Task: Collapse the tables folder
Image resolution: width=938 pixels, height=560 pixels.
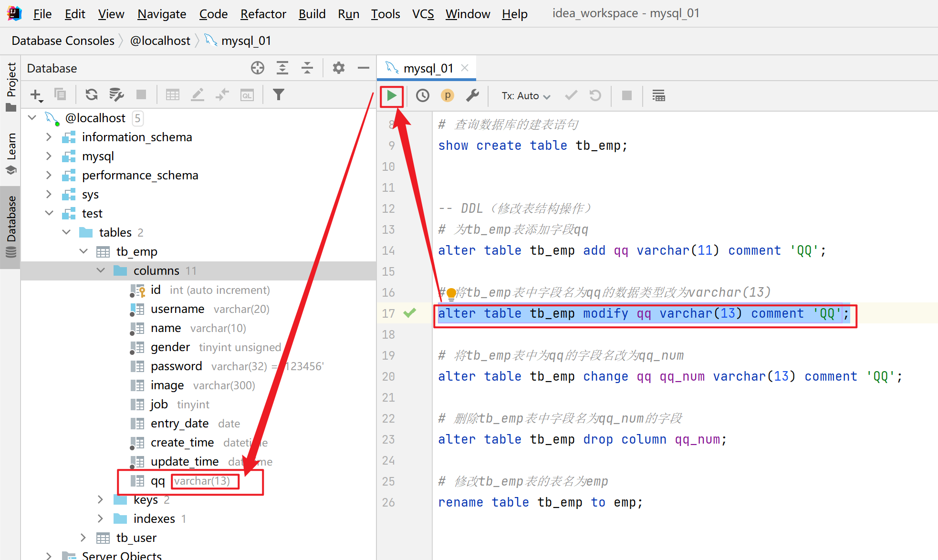Action: click(x=66, y=232)
